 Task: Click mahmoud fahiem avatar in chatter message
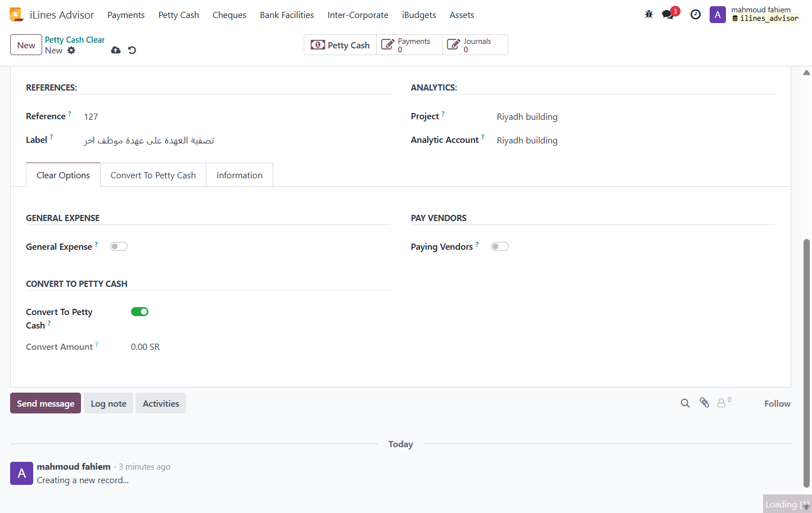tap(21, 474)
